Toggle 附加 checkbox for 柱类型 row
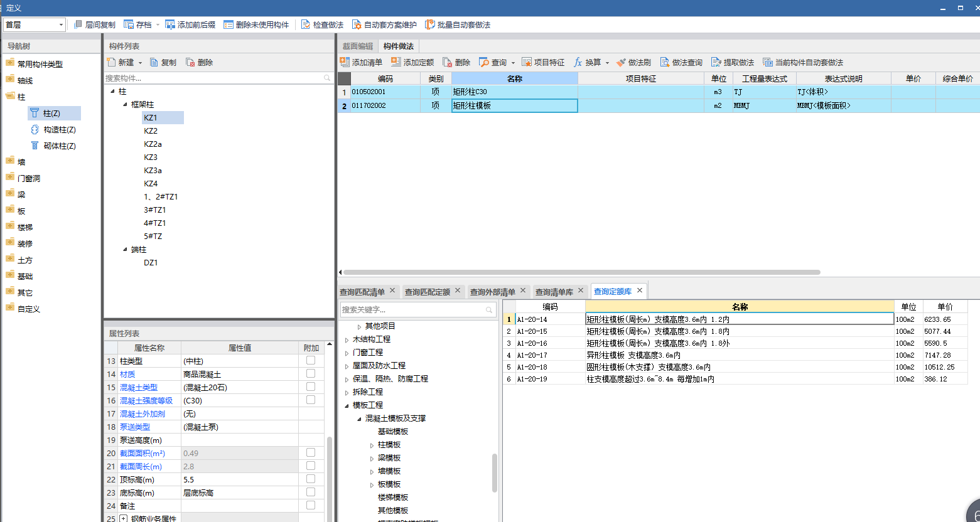 311,360
